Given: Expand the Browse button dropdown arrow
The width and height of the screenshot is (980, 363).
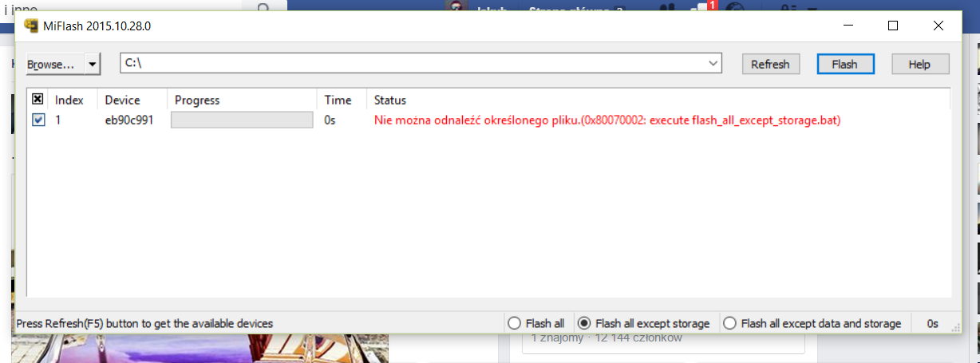Looking at the screenshot, I should [x=93, y=64].
